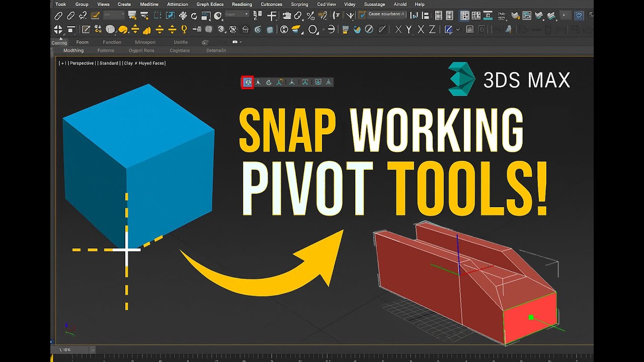Switch to the Foom tab
This screenshot has height=362, width=644.
click(x=82, y=42)
